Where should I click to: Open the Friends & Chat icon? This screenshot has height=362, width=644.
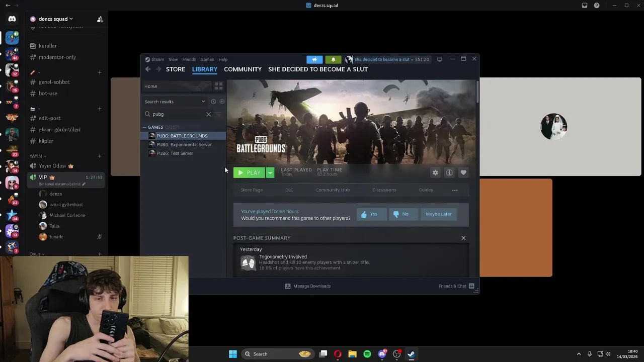click(x=471, y=286)
